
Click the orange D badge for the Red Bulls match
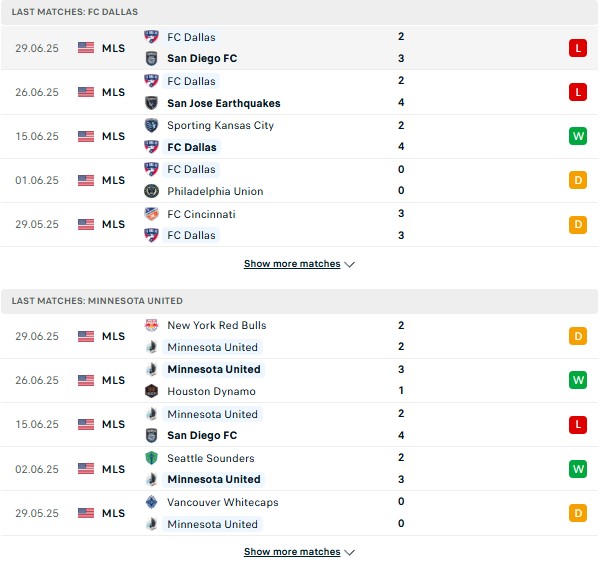coord(578,337)
